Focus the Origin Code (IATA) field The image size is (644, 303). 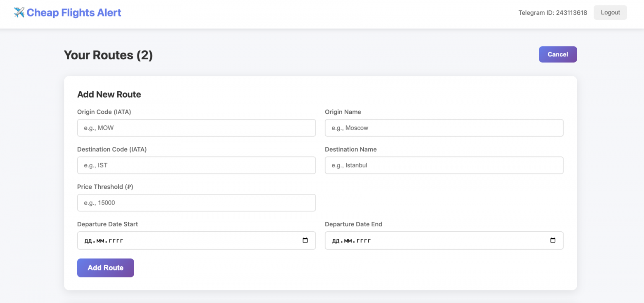[197, 128]
